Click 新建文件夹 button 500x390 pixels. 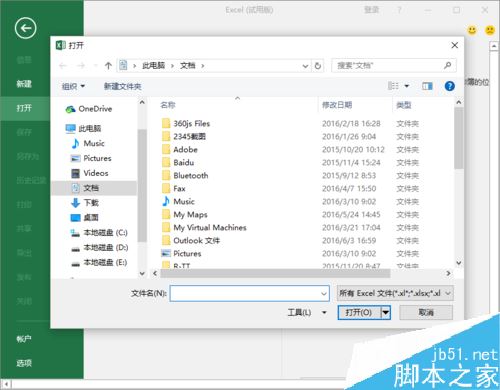click(122, 87)
